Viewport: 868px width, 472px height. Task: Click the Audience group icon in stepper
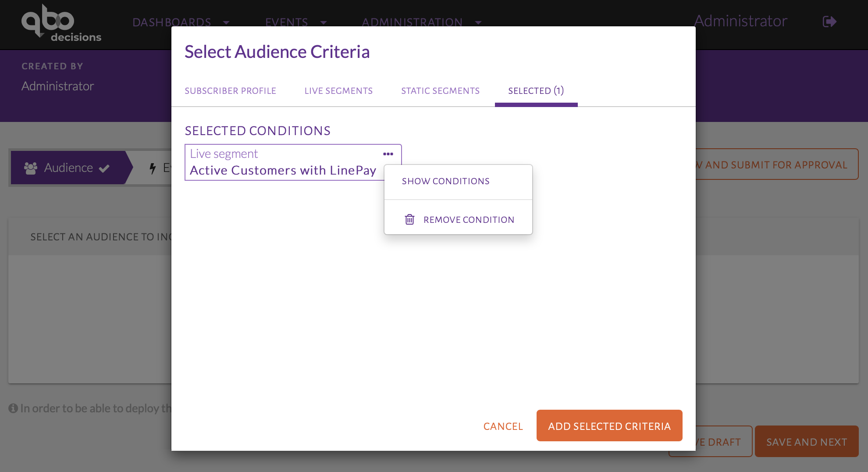click(x=31, y=168)
